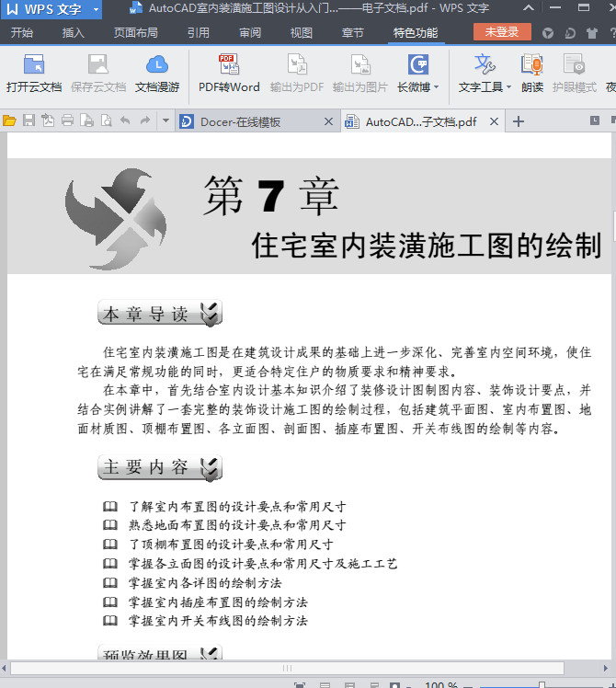Image resolution: width=616 pixels, height=688 pixels.
Task: Click export-to-PDF icon in quick toolbar
Action: pyautogui.click(x=48, y=120)
